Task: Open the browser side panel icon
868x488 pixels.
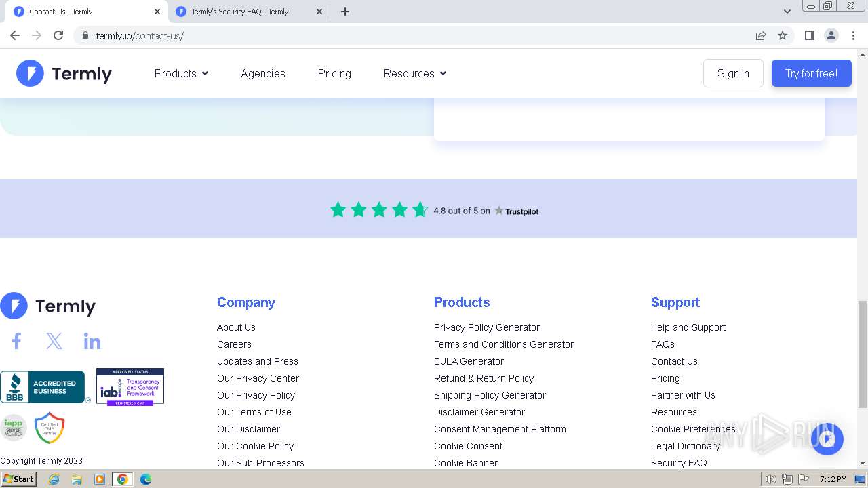Action: coord(809,35)
